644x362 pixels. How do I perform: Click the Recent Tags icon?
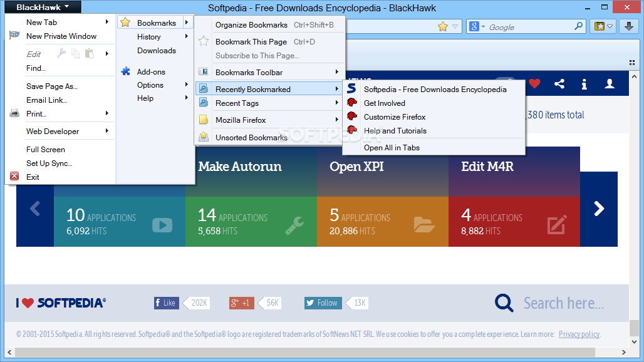[x=204, y=103]
